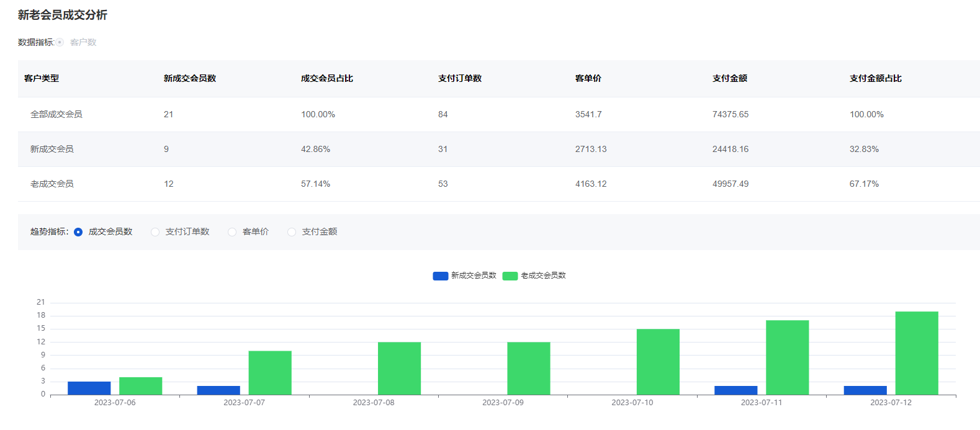The width and height of the screenshot is (980, 430).
Task: Click the green bar for 2023-07-09
Action: coord(529,369)
